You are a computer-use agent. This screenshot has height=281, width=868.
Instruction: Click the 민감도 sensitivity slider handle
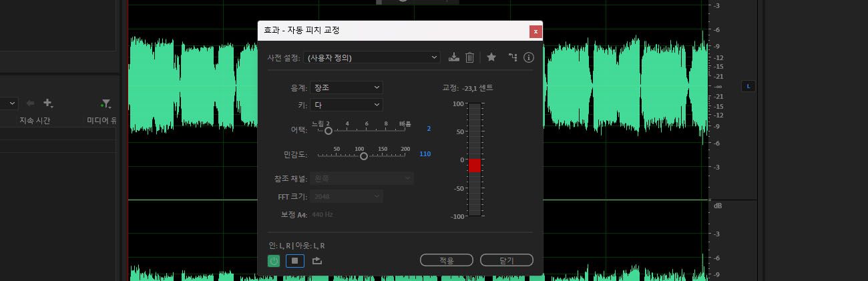click(x=364, y=156)
